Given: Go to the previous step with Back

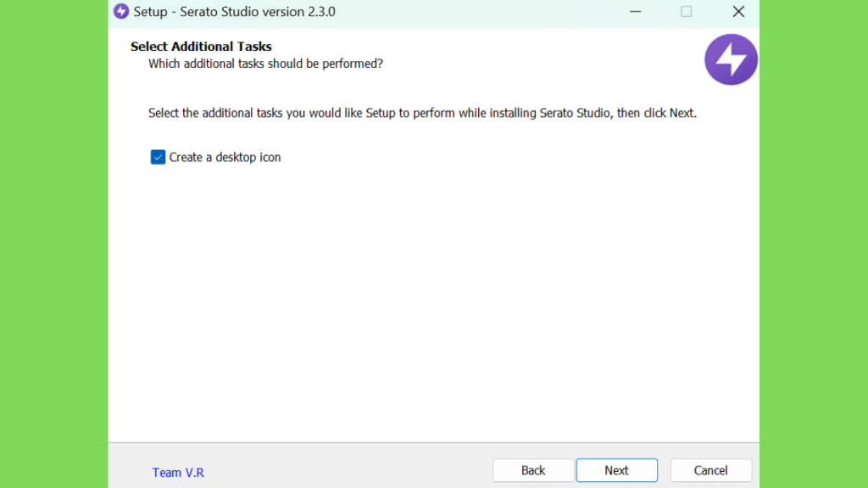Looking at the screenshot, I should [533, 470].
